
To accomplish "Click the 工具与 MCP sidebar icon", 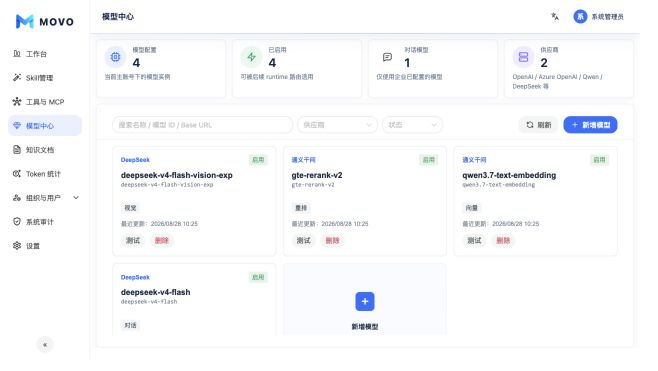I will (x=17, y=102).
